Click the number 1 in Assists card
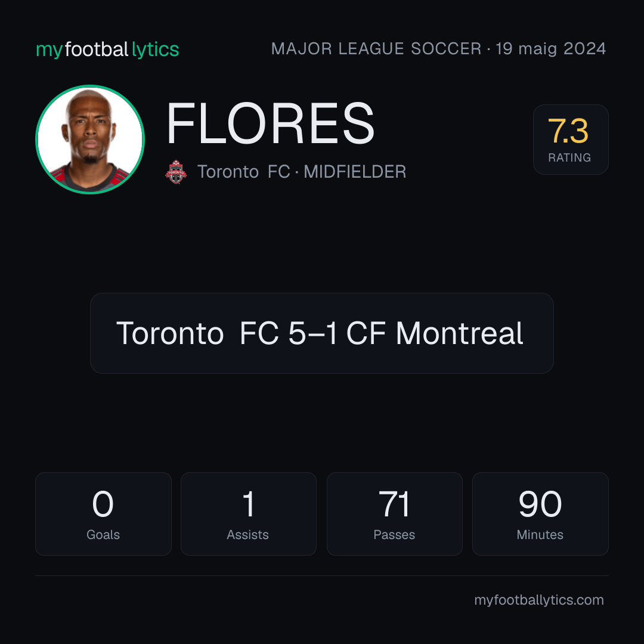The height and width of the screenshot is (644, 644). (x=249, y=504)
